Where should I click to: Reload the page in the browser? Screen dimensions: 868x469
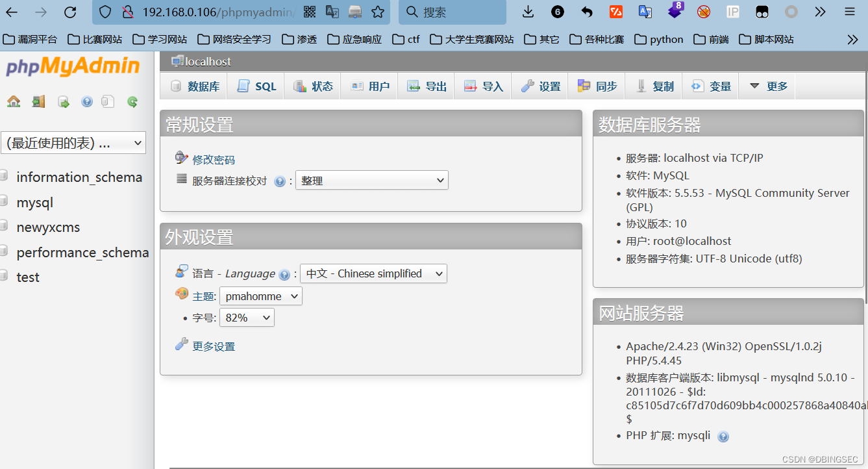coord(70,12)
